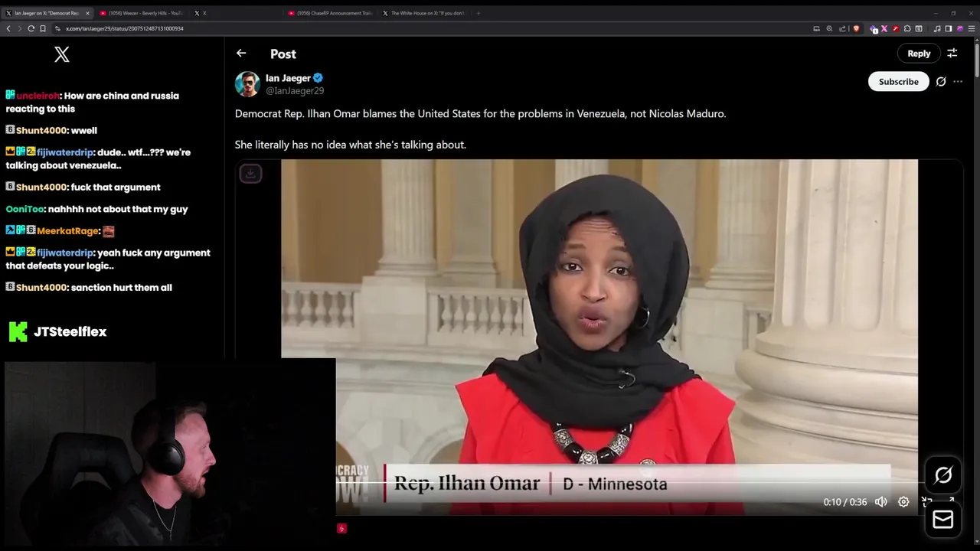Click the 0:10 / 0:36 time display
Screen dimensions: 980x551
[845, 502]
